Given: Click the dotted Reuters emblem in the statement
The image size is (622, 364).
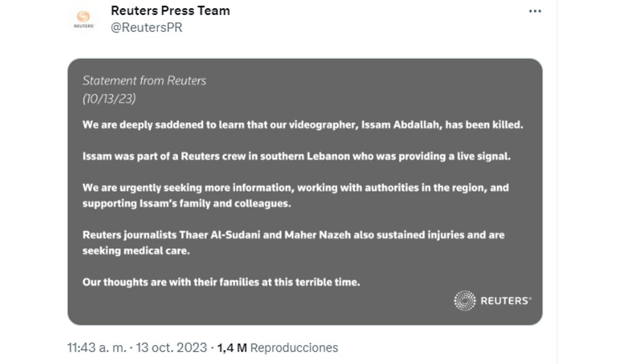Looking at the screenshot, I should tap(465, 301).
